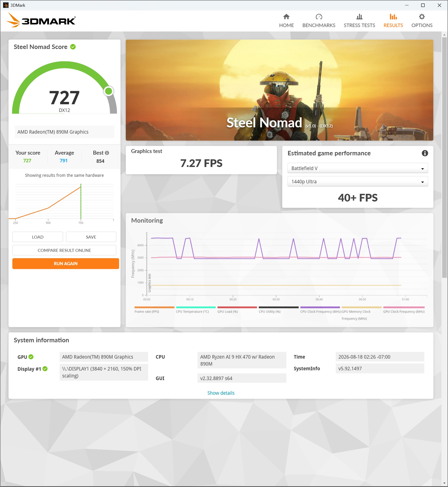Click the Results bars icon
This screenshot has height=487, width=448.
[x=393, y=17]
